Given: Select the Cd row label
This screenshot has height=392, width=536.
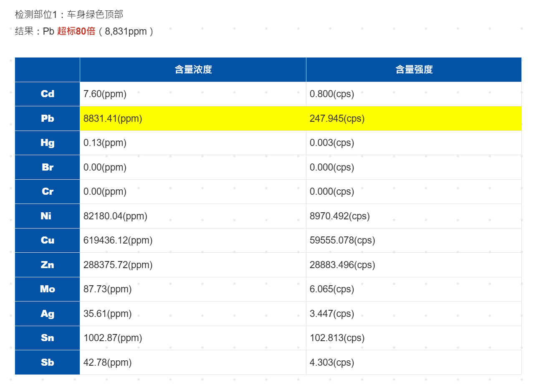Looking at the screenshot, I should (48, 94).
